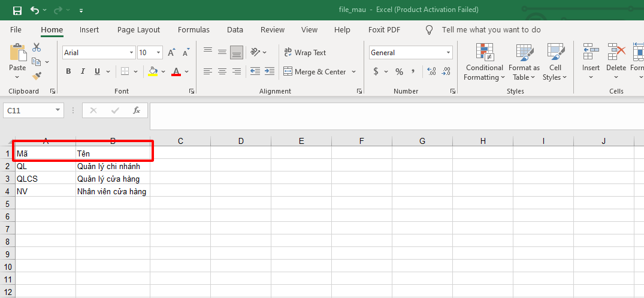Open the Arial font name dropdown
Screen dimensions: 644x298
[x=131, y=53]
